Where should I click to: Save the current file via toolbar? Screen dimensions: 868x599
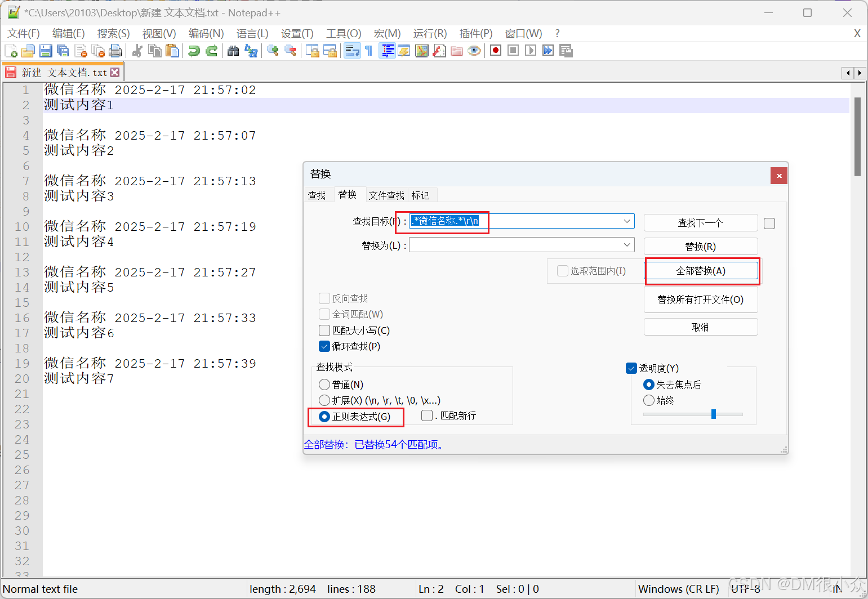(46, 51)
